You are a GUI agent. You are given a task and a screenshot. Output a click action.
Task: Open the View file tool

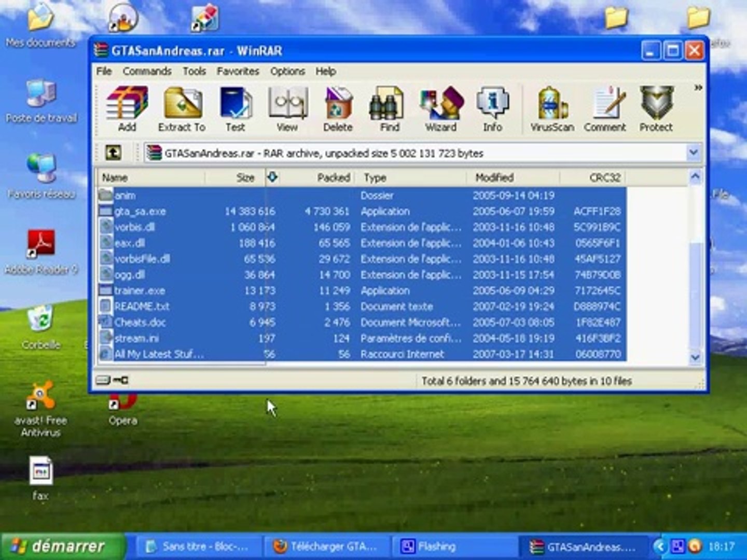point(287,108)
